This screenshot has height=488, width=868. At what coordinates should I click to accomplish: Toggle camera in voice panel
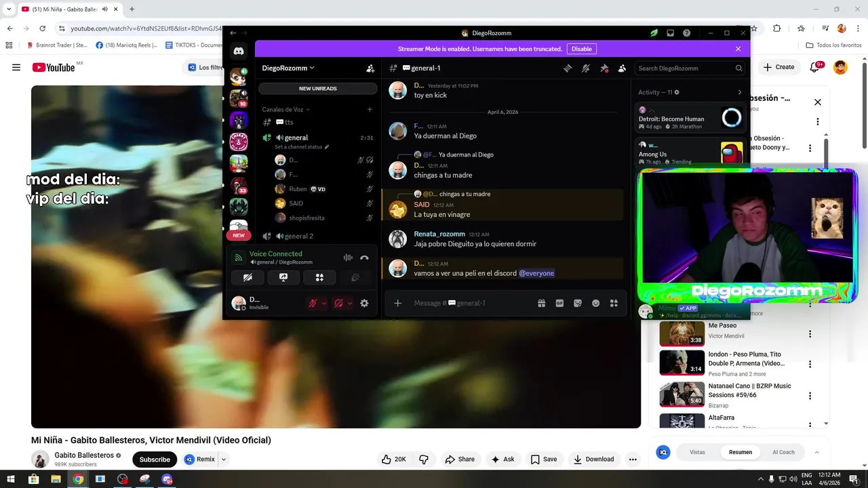[248, 277]
